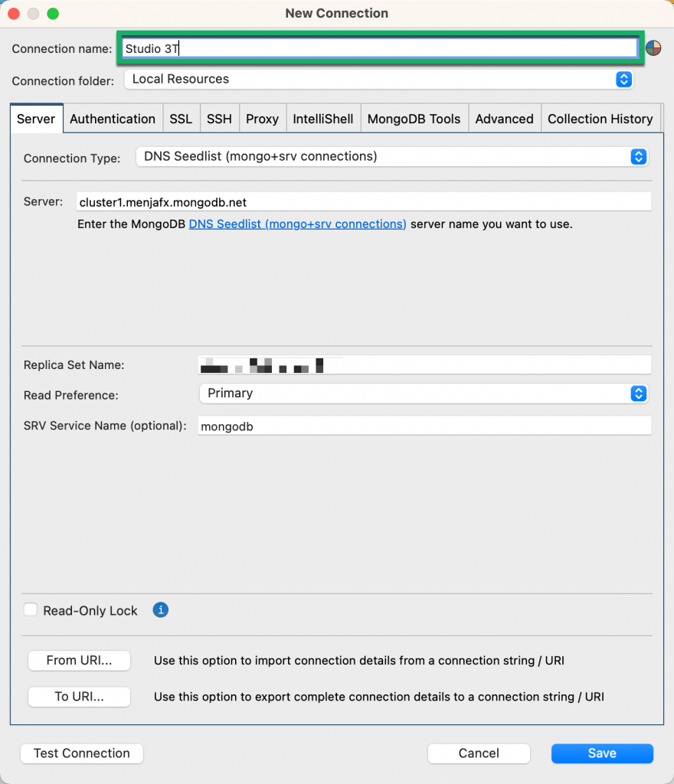
Task: Close the New Connection window
Action: pyautogui.click(x=14, y=14)
